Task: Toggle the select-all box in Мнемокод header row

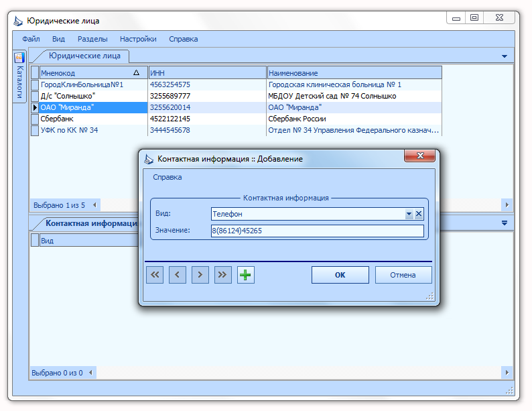Action: [x=35, y=72]
